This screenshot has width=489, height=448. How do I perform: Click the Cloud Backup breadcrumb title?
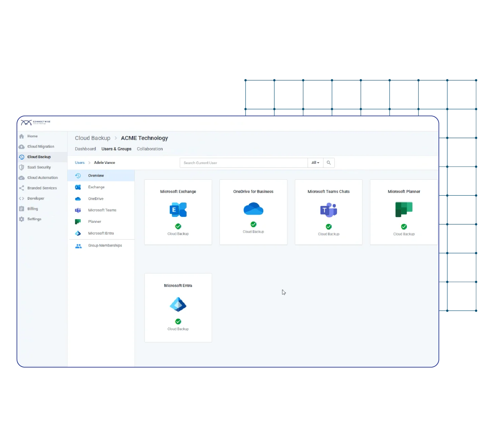(93, 138)
